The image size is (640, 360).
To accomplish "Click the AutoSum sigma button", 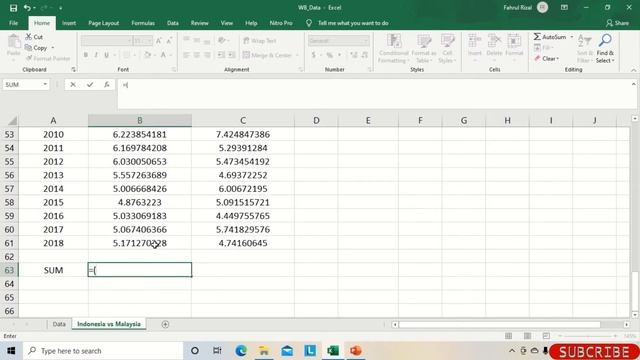I will click(550, 37).
